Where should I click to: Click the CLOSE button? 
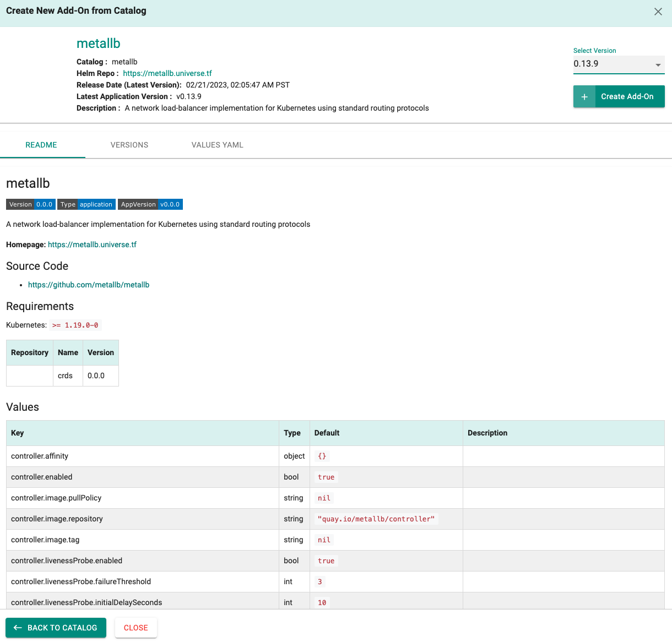[x=136, y=628]
